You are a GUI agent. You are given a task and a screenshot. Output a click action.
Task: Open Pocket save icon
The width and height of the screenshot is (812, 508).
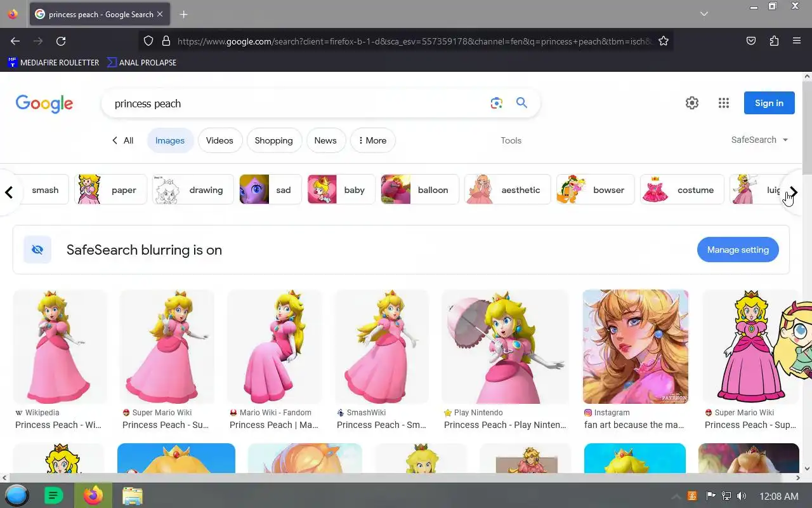point(751,41)
